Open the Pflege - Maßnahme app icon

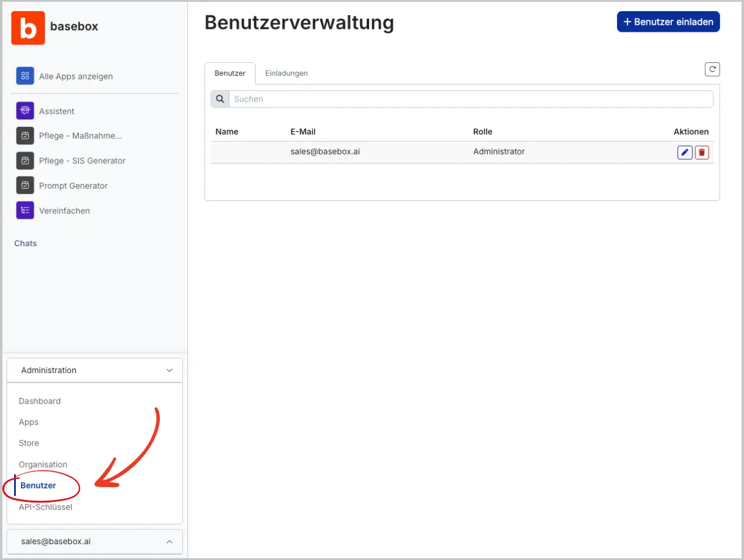pyautogui.click(x=25, y=136)
